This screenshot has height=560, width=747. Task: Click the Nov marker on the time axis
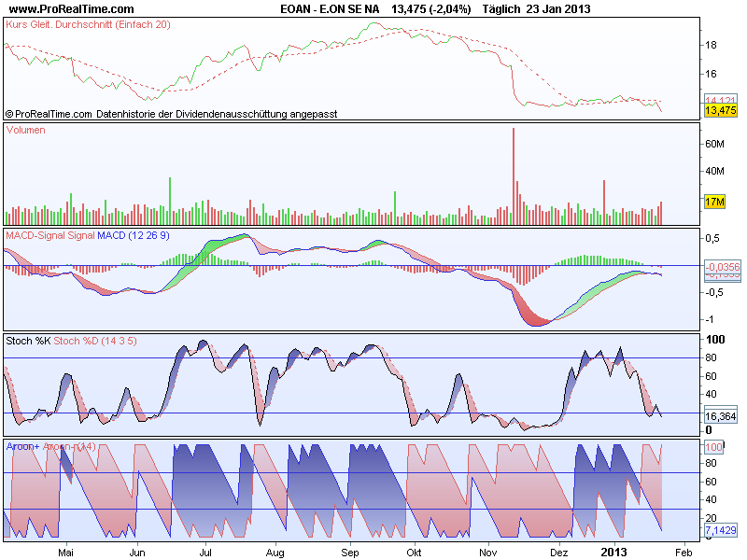pos(487,553)
